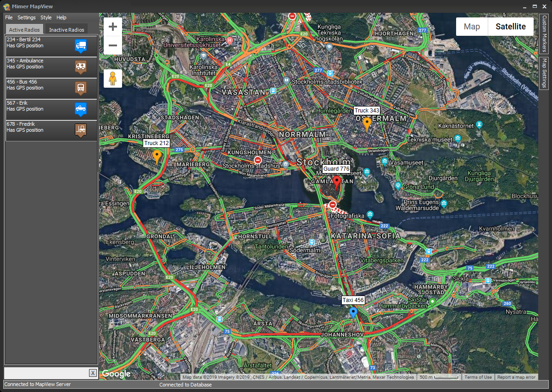Click the Prins Eugens Waldemarsudde icon

click(x=444, y=203)
